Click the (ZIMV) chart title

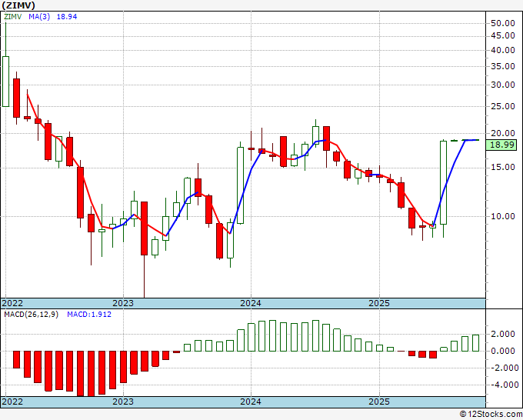18,5
